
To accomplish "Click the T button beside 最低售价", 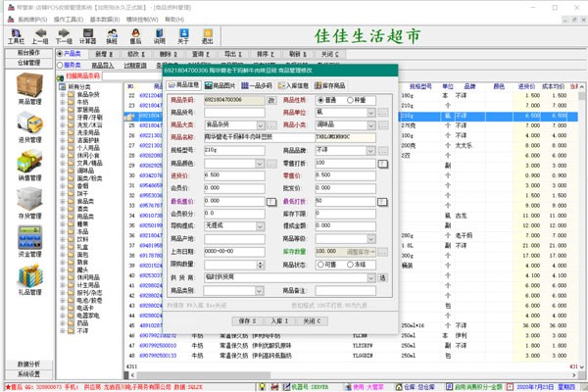I will (x=271, y=202).
